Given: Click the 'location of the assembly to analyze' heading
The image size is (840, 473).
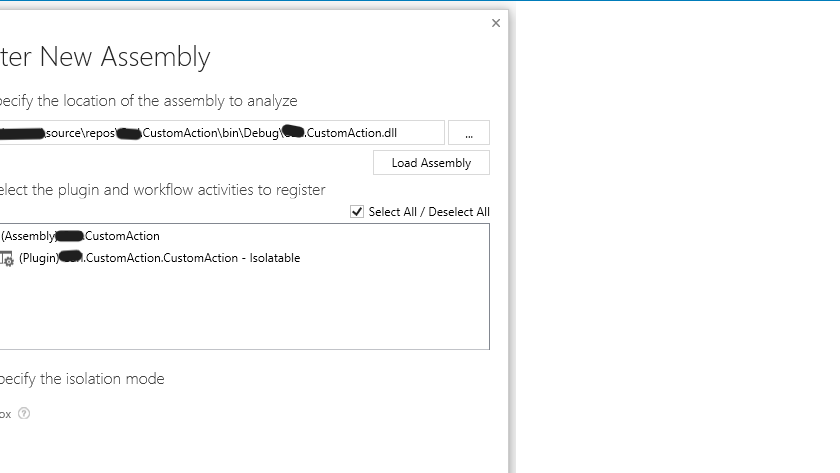Looking at the screenshot, I should 148,101.
